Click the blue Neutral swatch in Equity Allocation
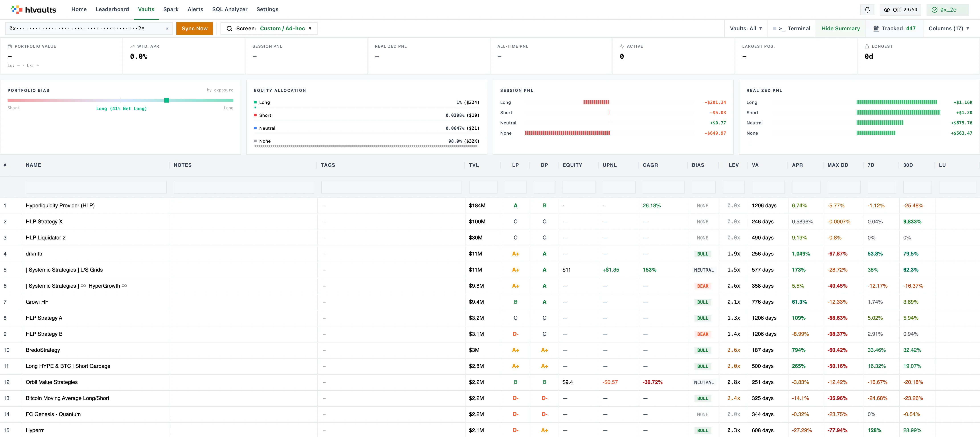The height and width of the screenshot is (437, 980). point(255,128)
